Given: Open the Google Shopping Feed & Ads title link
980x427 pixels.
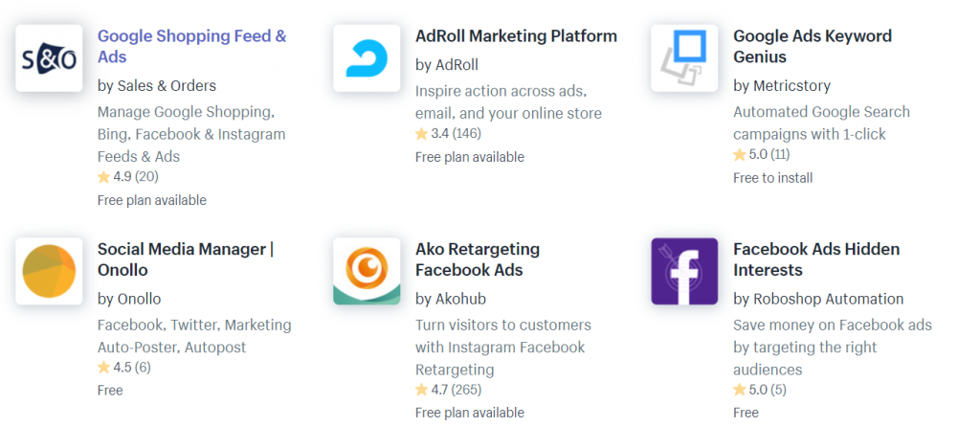Looking at the screenshot, I should click(191, 46).
